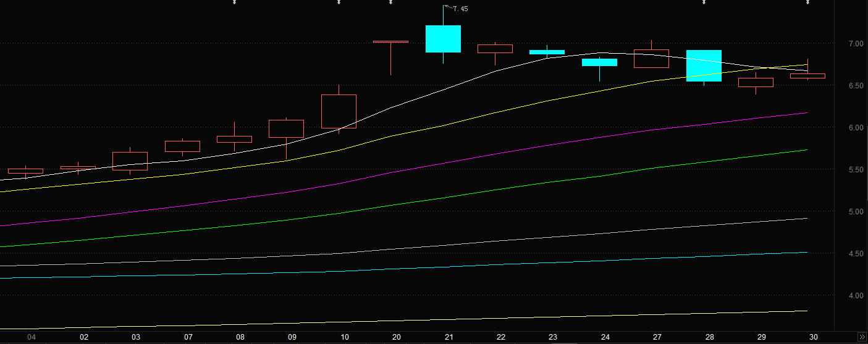The height and width of the screenshot is (344, 868).
Task: Click the double-arrow scroll button at bottom right
Action: click(861, 337)
